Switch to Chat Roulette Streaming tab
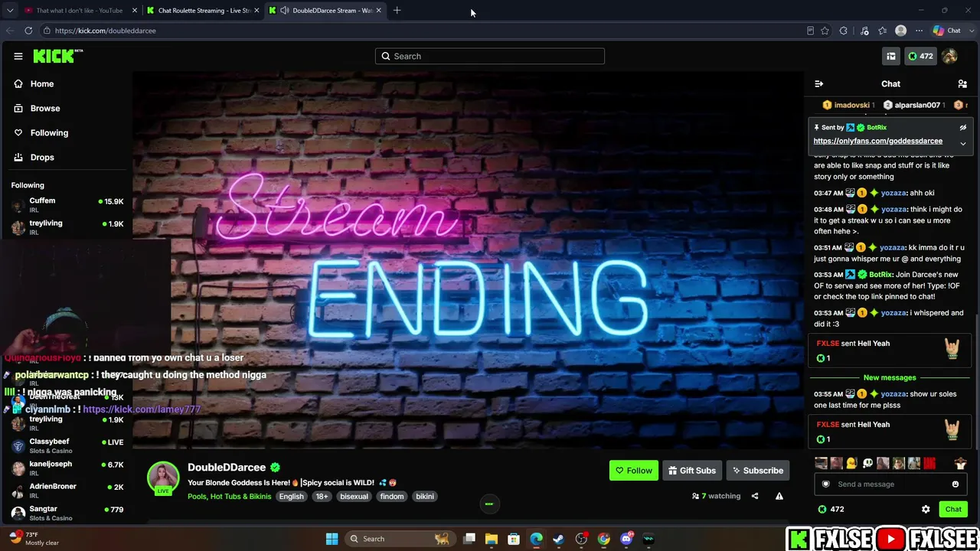The width and height of the screenshot is (980, 551). click(203, 11)
